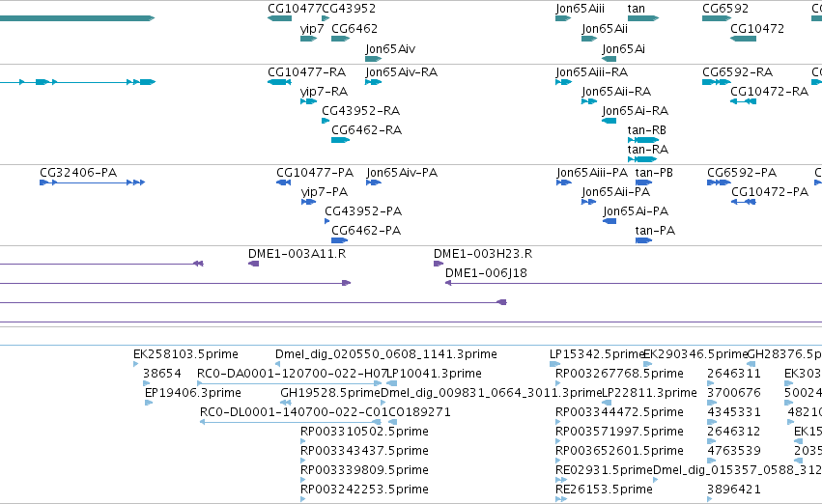822x504 pixels.
Task: Click the Jon65Aii-RA transcript label
Action: (x=616, y=91)
